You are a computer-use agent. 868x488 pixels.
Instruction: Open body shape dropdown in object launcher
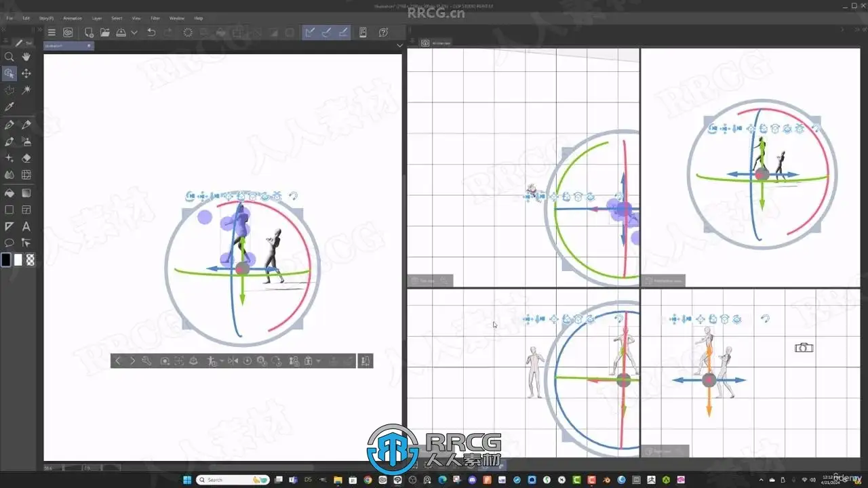coord(318,361)
